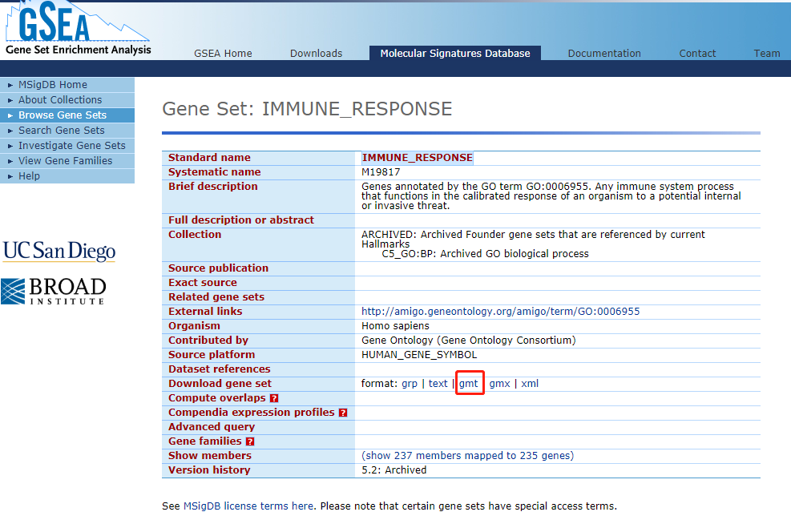Click the help icon next to Gene families

click(250, 441)
